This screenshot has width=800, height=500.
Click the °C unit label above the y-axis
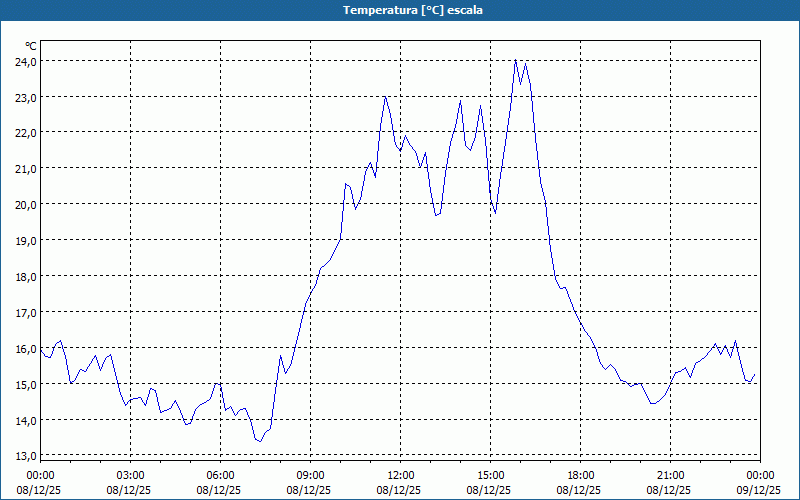click(31, 46)
